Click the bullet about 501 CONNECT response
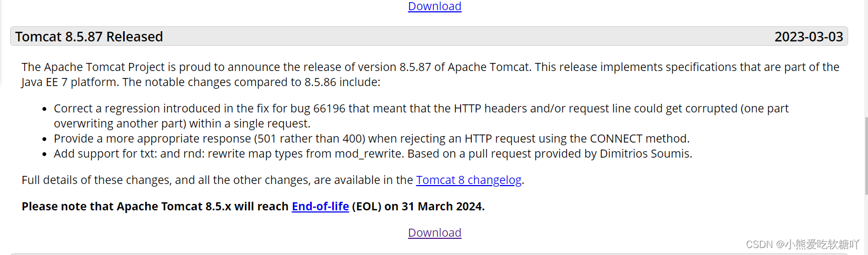868x255 pixels. tap(371, 139)
